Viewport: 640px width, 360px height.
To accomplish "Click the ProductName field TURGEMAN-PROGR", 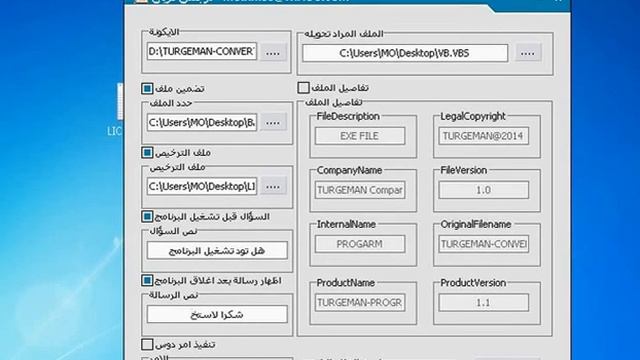I will (x=360, y=302).
